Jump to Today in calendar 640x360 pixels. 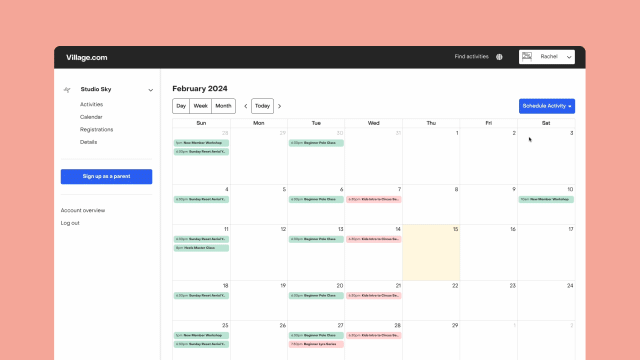262,106
